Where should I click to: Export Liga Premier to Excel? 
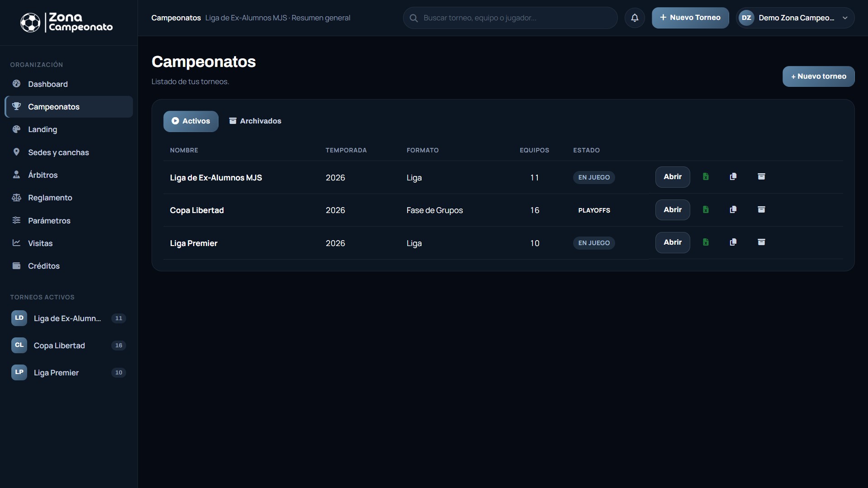coord(706,242)
